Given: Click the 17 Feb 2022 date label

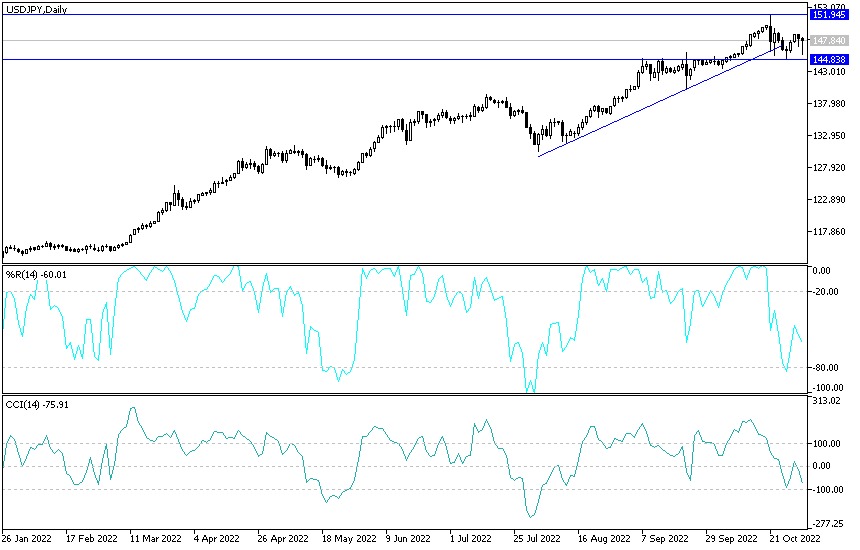Looking at the screenshot, I should [92, 538].
